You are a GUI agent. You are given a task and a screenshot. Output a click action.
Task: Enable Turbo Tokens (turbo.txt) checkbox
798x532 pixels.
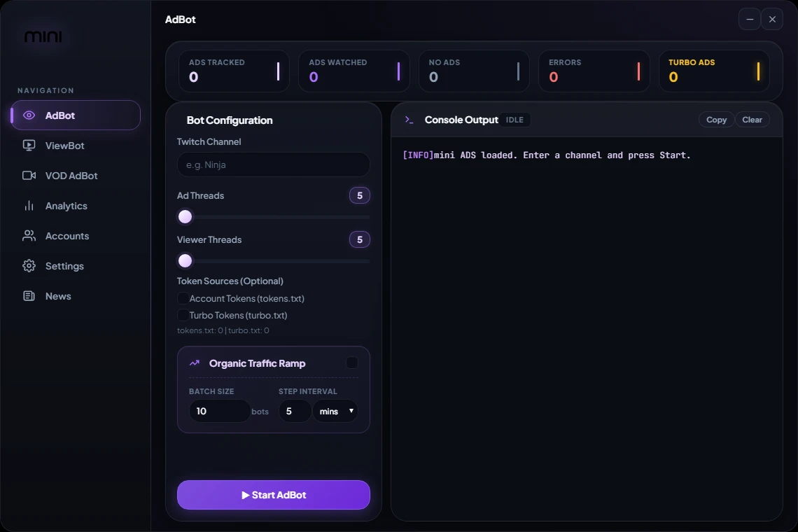(182, 315)
